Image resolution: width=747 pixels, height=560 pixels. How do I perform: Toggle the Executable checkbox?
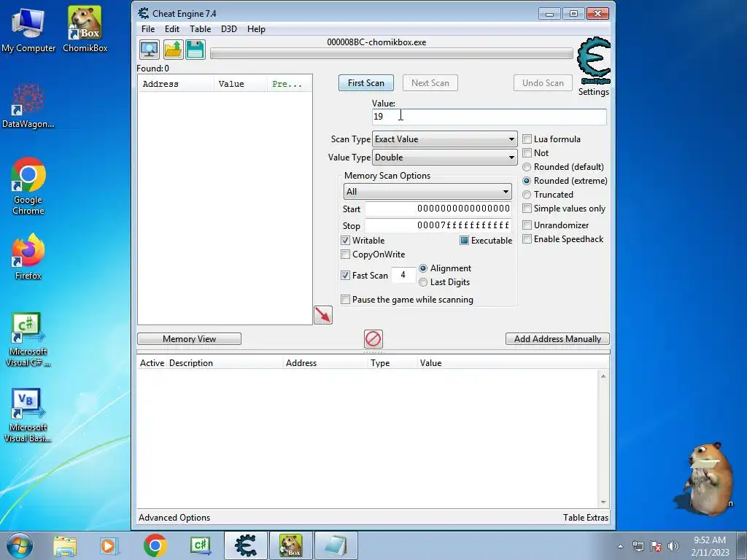464,241
